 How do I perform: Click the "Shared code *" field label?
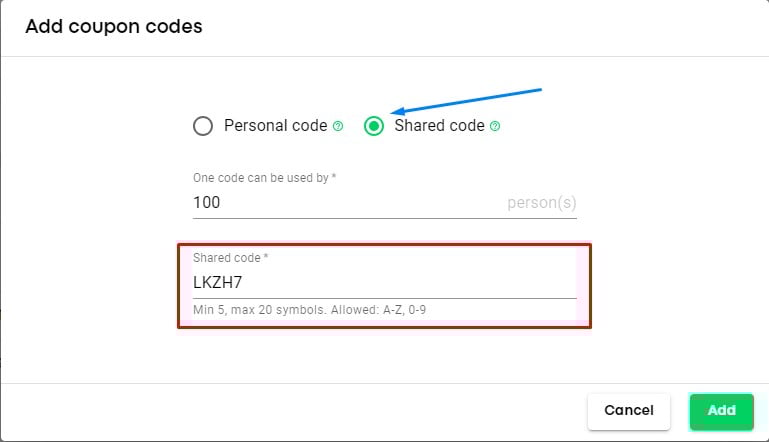click(x=230, y=258)
